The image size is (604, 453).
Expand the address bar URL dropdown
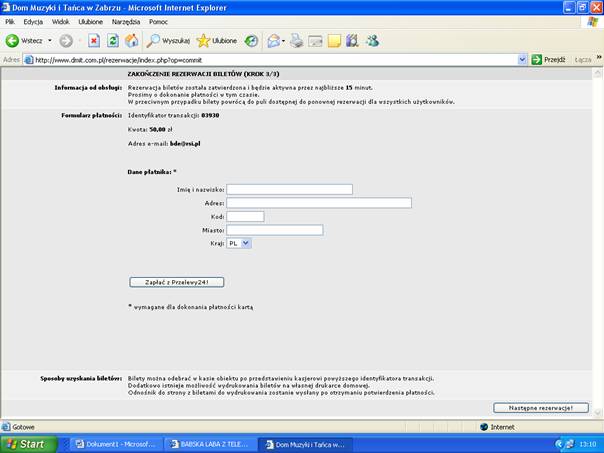(x=523, y=60)
